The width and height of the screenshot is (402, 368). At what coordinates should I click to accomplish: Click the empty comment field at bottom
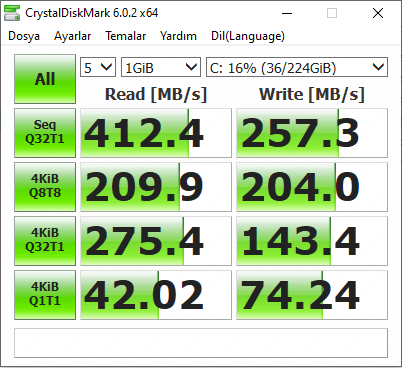[x=201, y=343]
